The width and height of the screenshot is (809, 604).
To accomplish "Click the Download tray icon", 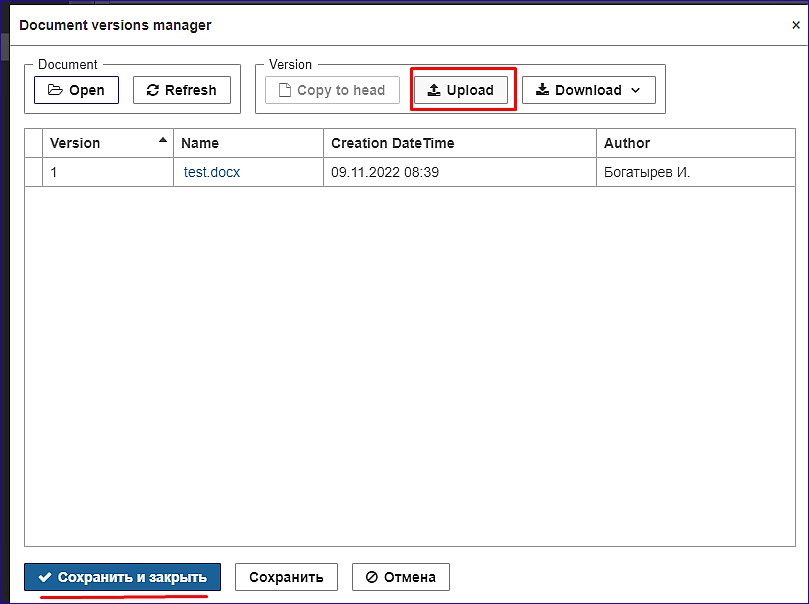I will click(x=542, y=90).
